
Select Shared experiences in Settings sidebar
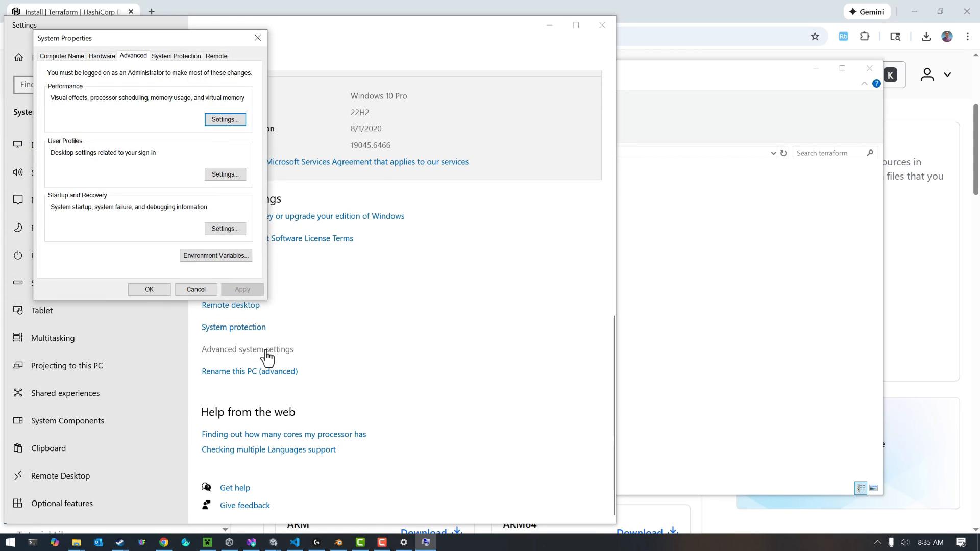[96, 393]
